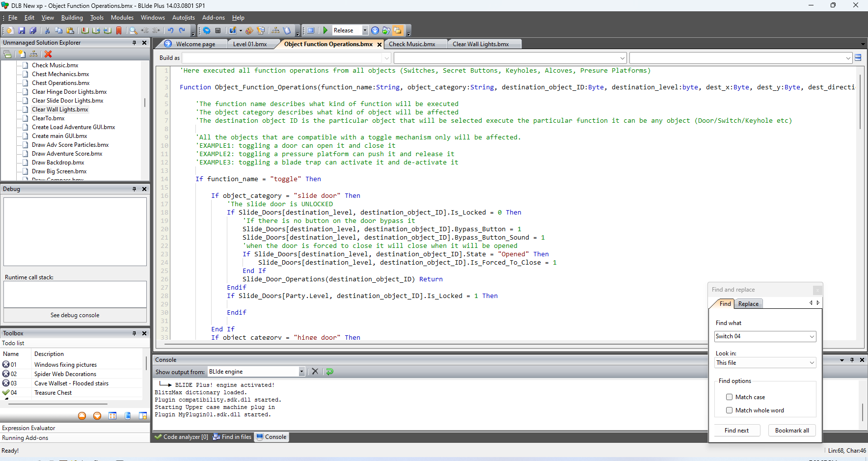
Task: Click the blue download arrow toolbar icon
Action: (375, 30)
